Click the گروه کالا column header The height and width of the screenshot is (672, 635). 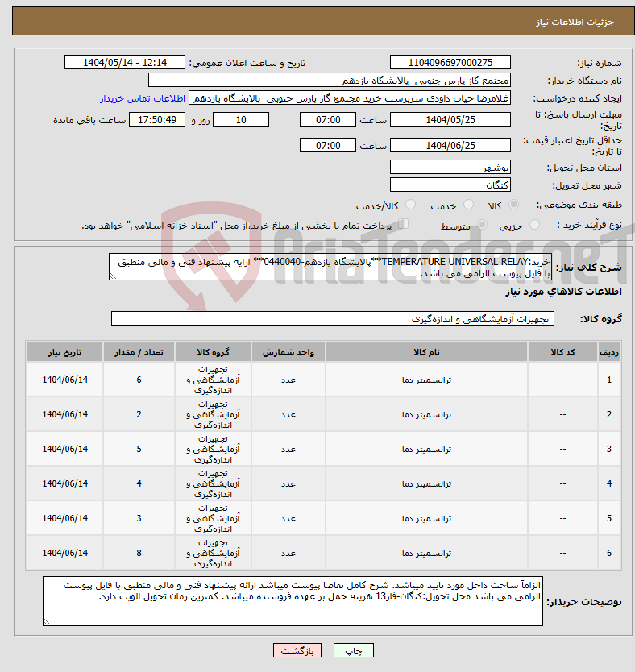click(x=213, y=352)
